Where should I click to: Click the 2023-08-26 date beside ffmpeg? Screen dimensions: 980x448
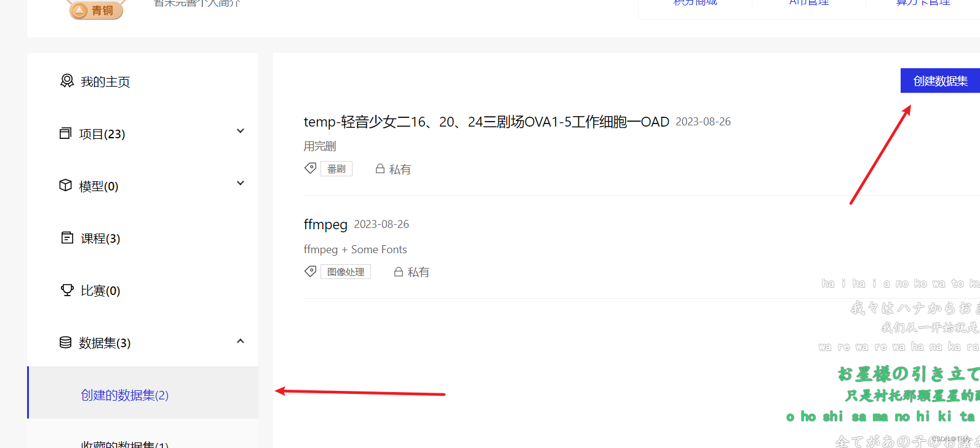click(x=381, y=224)
